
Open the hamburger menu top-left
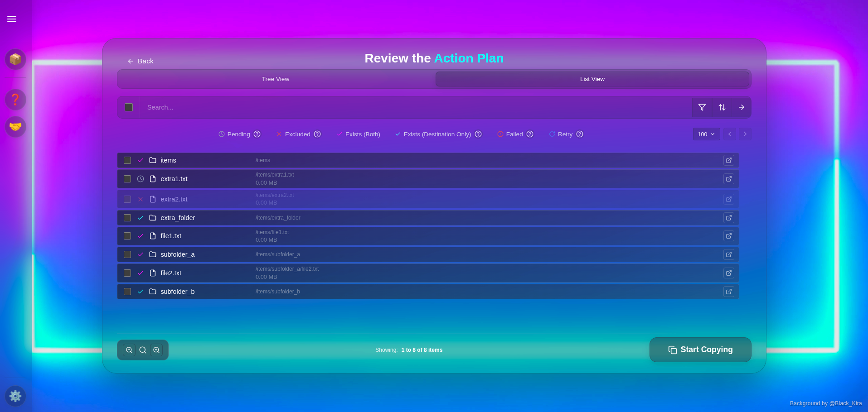coord(11,19)
